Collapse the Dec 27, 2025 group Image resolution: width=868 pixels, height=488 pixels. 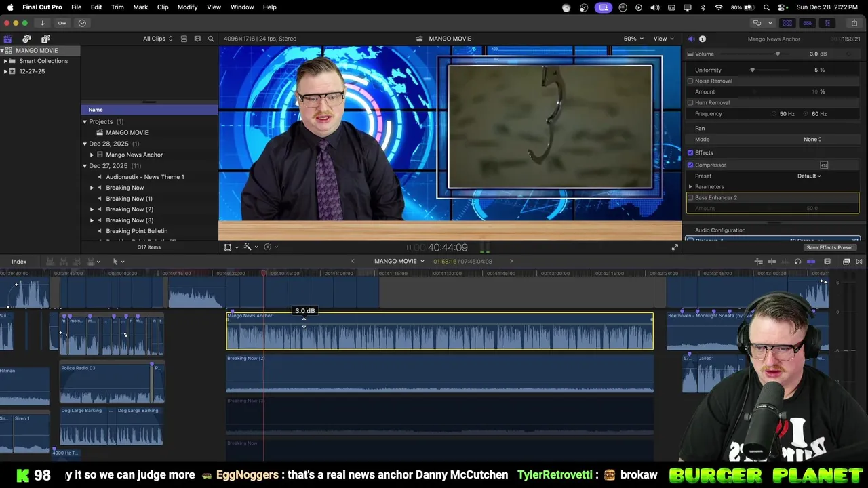pyautogui.click(x=85, y=166)
